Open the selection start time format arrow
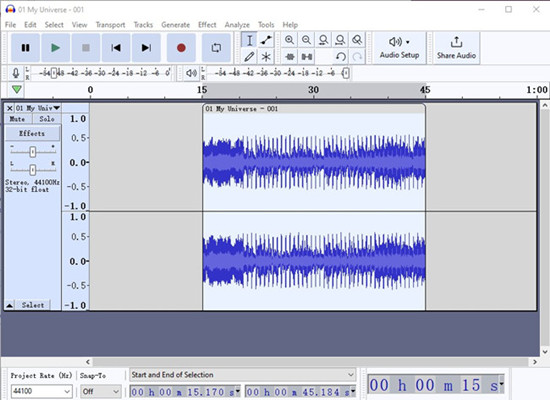The image size is (550, 400). point(238,391)
